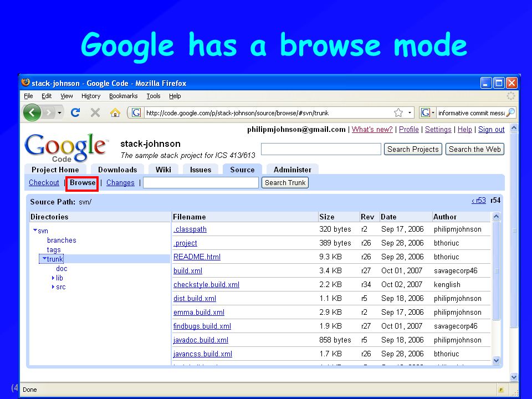Image resolution: width=532 pixels, height=399 pixels.
Task: Collapse the trunk folder triangle
Action: pyautogui.click(x=44, y=259)
